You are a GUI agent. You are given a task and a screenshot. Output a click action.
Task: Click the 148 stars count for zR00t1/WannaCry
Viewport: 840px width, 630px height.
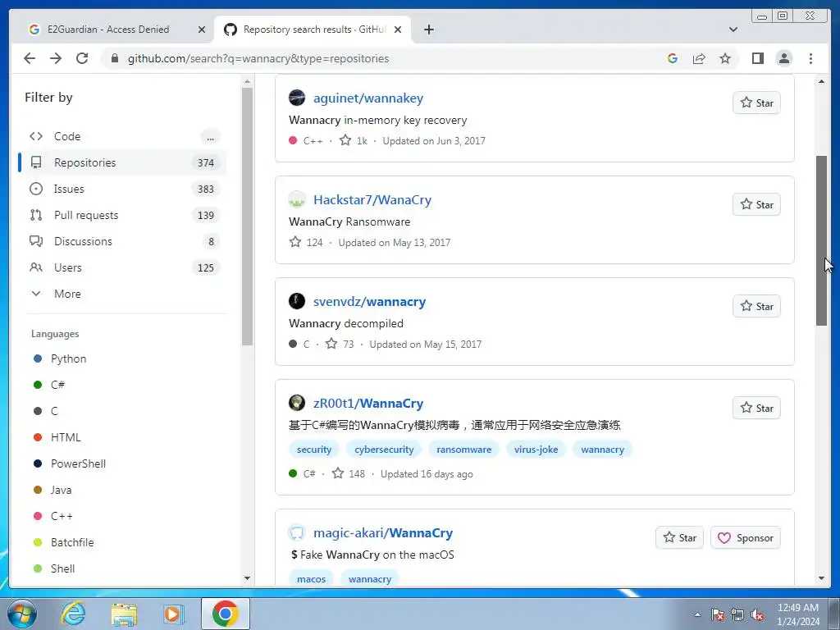click(348, 474)
